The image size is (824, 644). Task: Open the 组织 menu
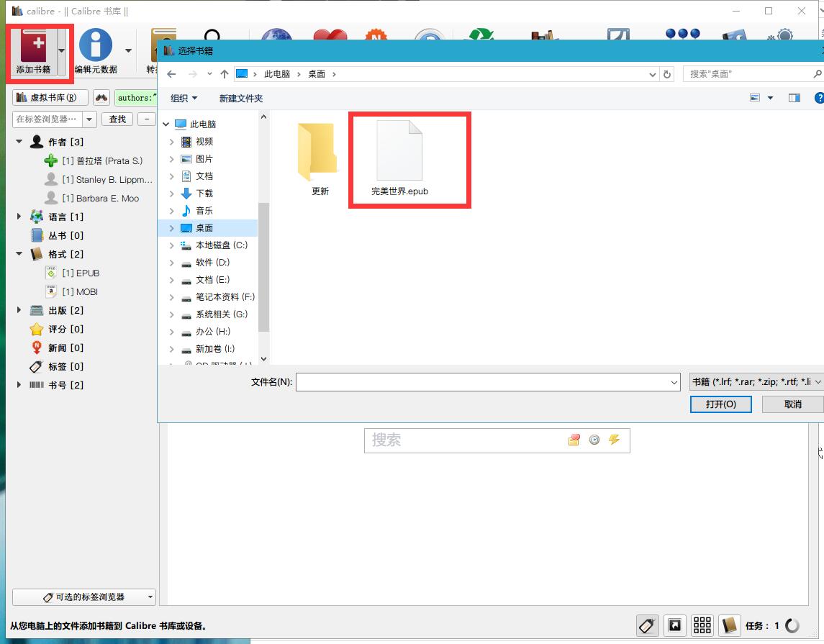pyautogui.click(x=184, y=99)
